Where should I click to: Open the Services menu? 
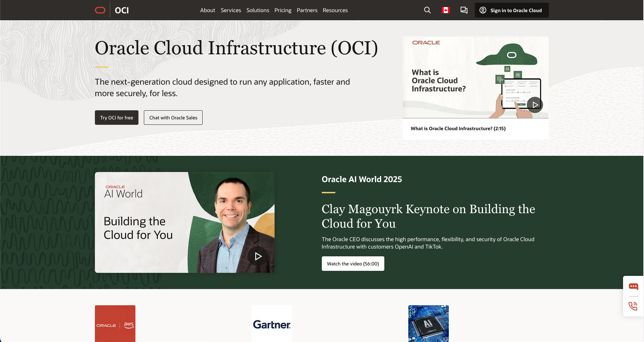pyautogui.click(x=231, y=10)
